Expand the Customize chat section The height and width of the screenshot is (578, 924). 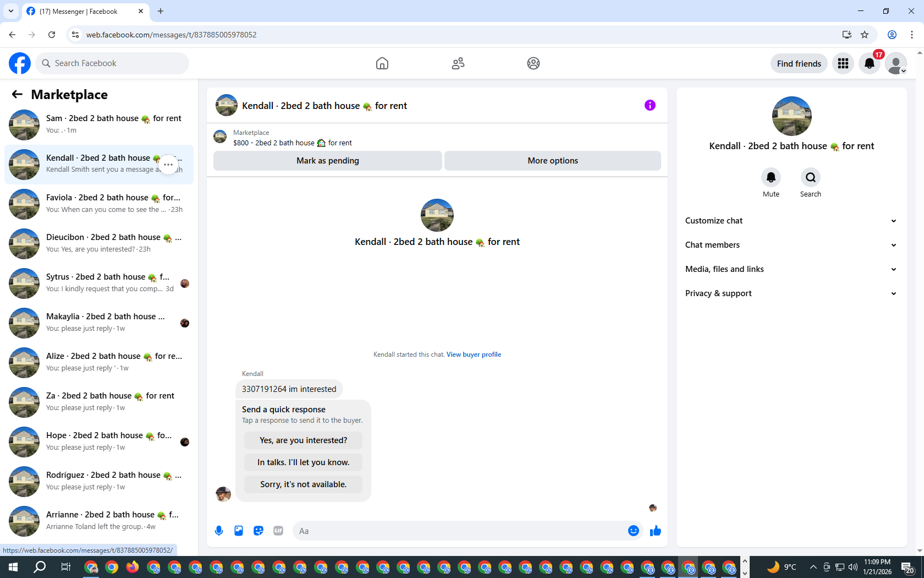(x=791, y=221)
